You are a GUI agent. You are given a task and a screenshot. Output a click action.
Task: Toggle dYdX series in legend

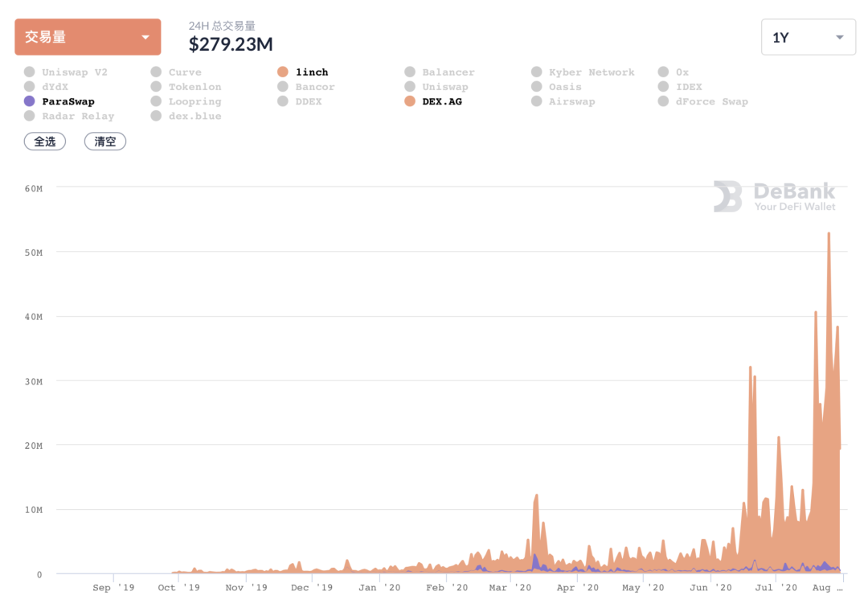pyautogui.click(x=47, y=86)
